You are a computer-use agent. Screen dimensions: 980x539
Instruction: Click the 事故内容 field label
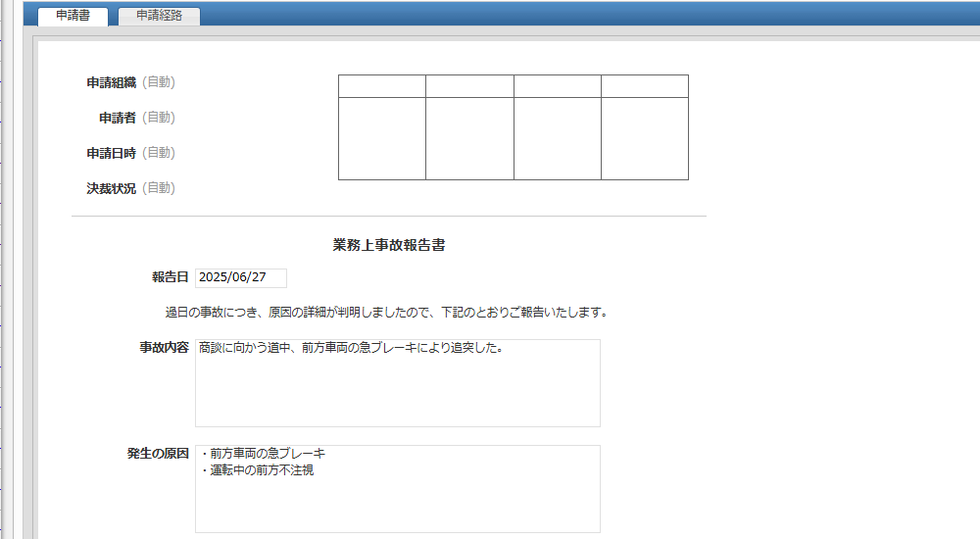click(x=164, y=348)
